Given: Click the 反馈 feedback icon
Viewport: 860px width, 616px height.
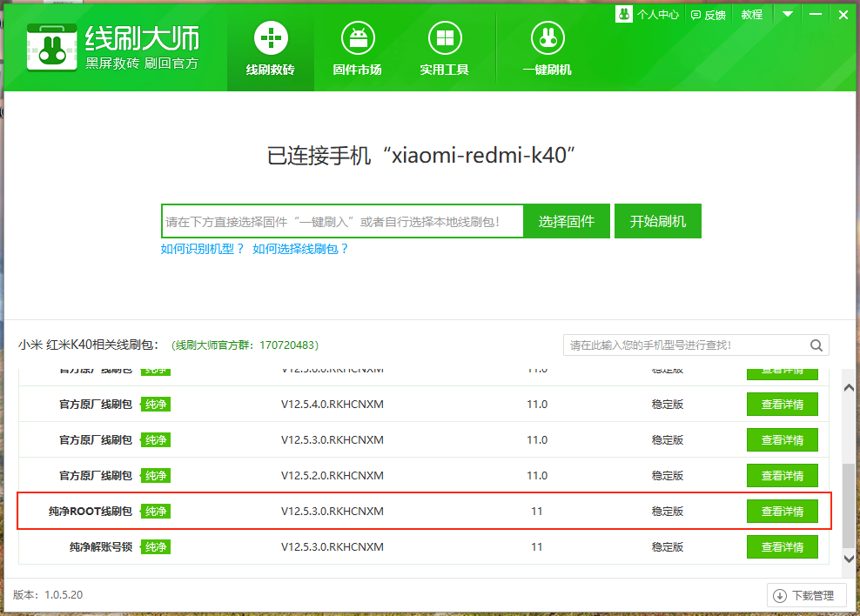Looking at the screenshot, I should coord(708,15).
